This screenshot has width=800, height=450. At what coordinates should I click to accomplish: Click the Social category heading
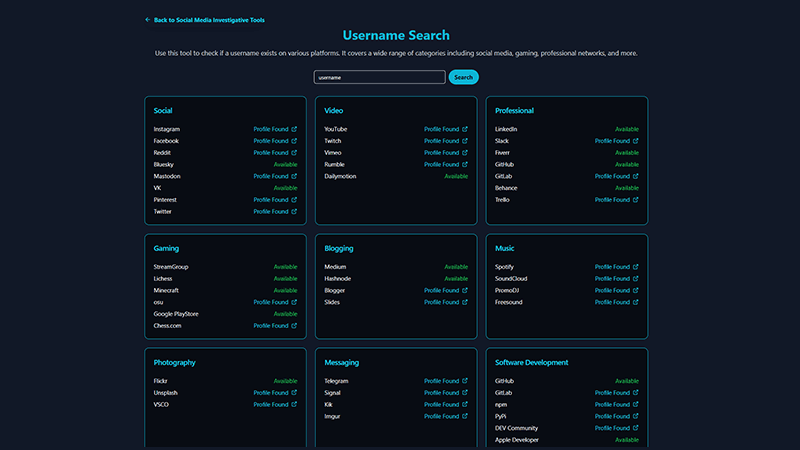click(163, 111)
